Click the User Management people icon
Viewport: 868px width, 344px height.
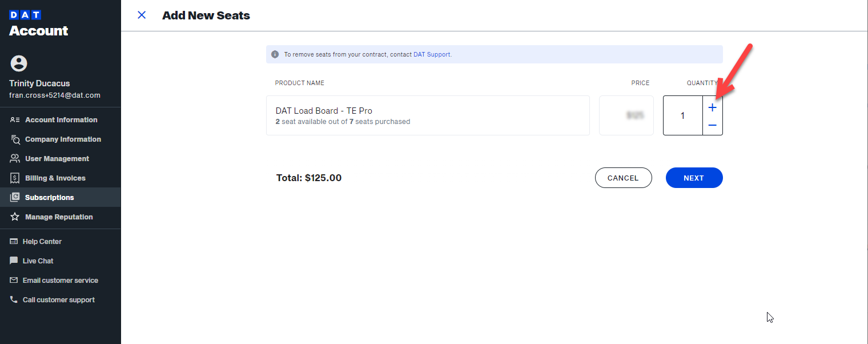[15, 159]
